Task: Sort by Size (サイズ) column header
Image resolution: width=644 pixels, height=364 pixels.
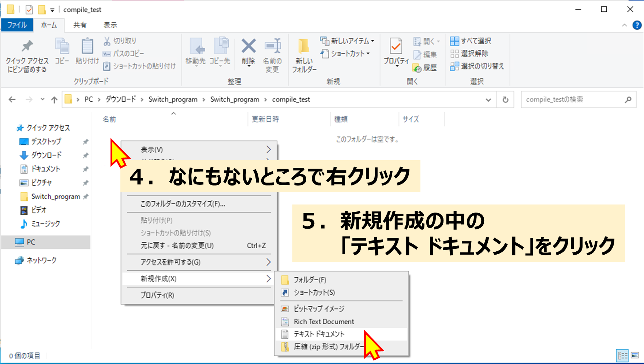Action: 411,119
